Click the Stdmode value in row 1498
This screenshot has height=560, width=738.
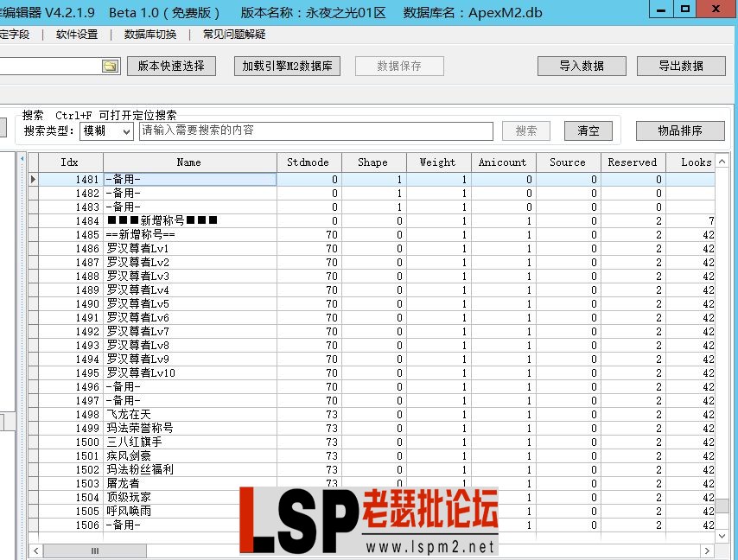point(309,415)
